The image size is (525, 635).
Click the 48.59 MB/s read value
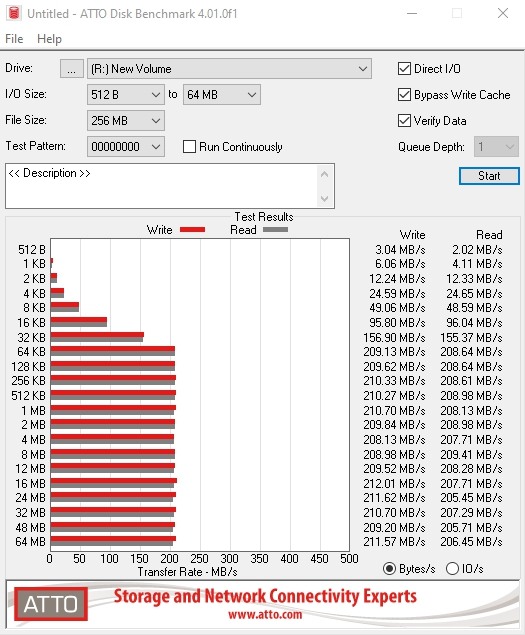point(474,308)
